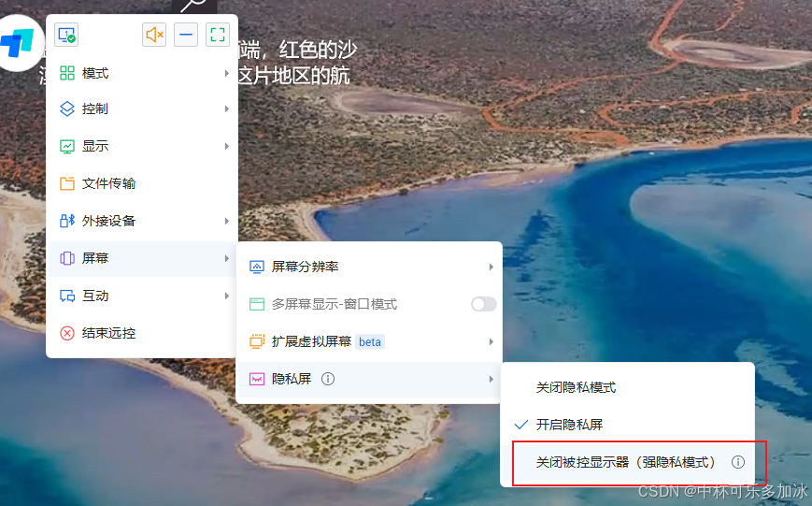Expand the 扩展虚拟屏幕 submenu arrow
The width and height of the screenshot is (812, 506).
coord(491,341)
